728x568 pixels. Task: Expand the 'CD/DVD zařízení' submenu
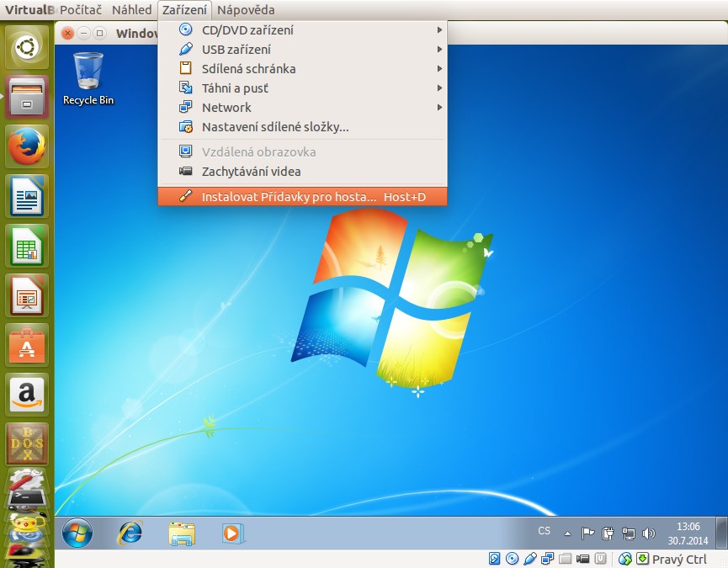coord(247,29)
